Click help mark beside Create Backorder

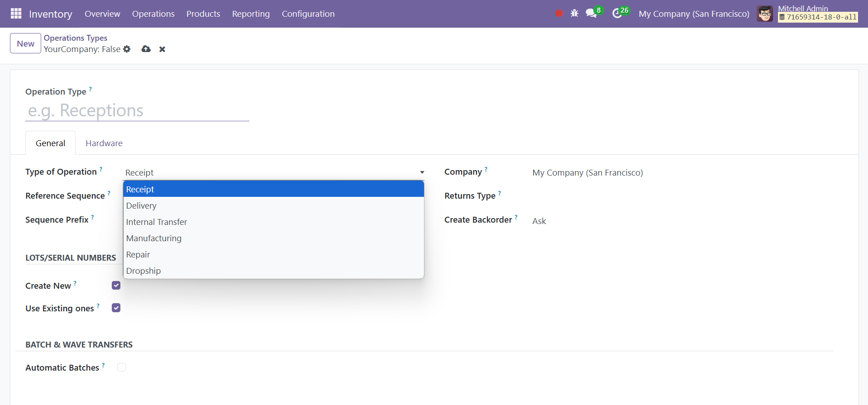[516, 217]
